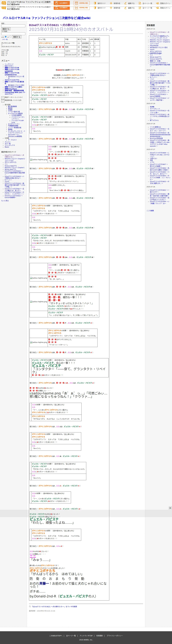Click the @wiki logo icon in top header
Image resolution: width=172 pixels, height=644 pixels.
tap(3, 3)
